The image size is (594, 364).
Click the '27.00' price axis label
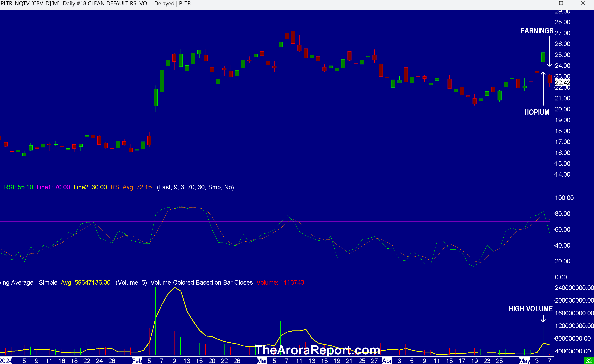click(x=562, y=33)
